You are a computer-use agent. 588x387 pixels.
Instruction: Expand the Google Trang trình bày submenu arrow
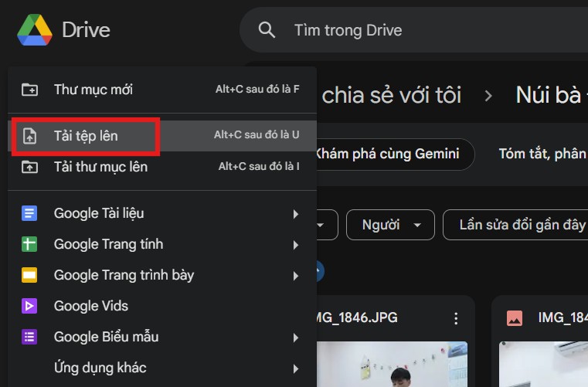(296, 276)
